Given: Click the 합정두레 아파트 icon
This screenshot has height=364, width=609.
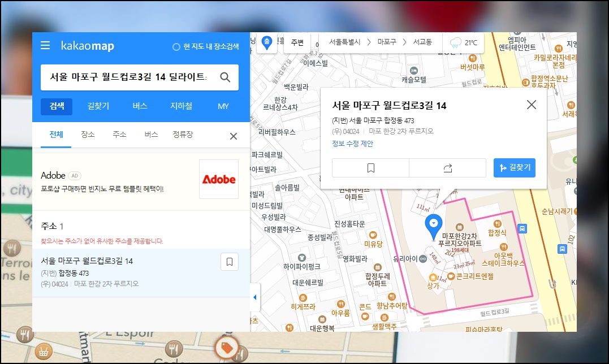Looking at the screenshot, I should click(377, 267).
